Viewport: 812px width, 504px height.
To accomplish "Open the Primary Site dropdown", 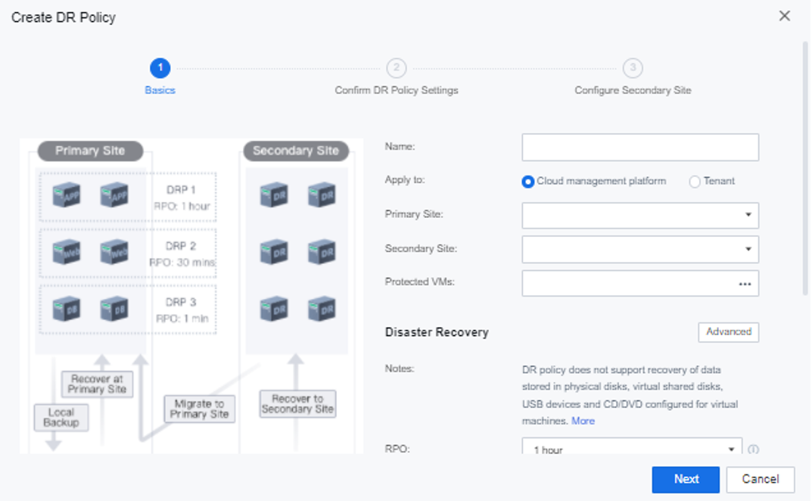I will pos(640,216).
